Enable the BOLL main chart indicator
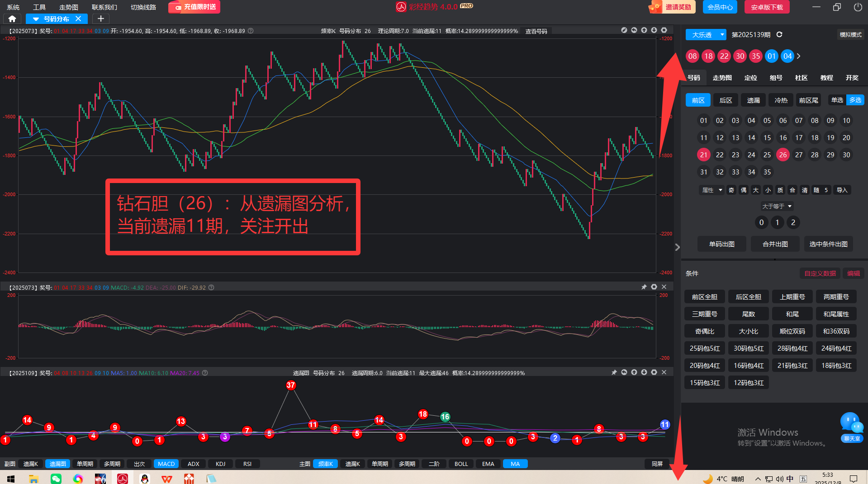 click(x=461, y=464)
